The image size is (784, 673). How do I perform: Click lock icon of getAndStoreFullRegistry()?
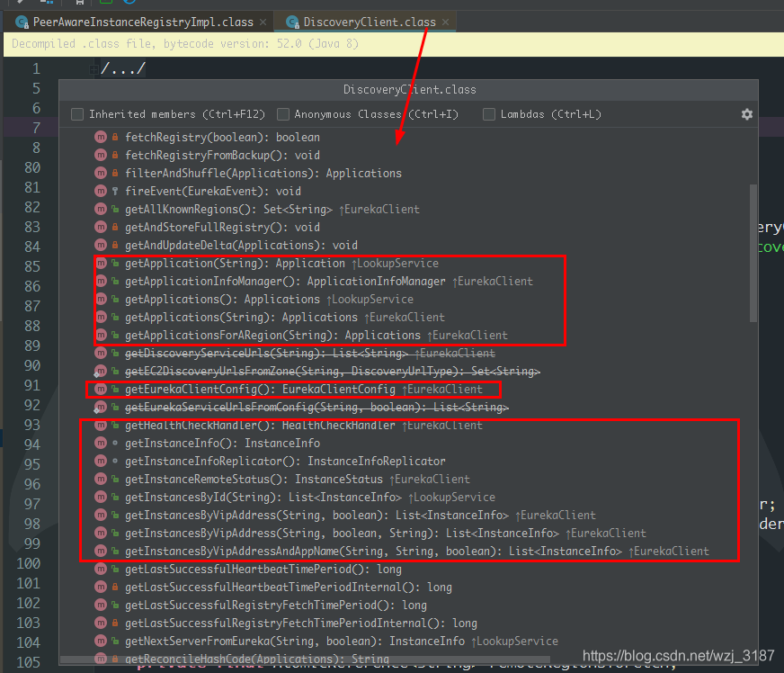pos(115,227)
